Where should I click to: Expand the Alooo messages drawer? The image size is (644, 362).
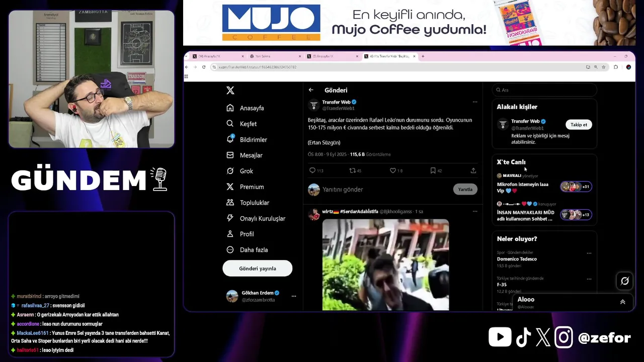[x=622, y=302]
